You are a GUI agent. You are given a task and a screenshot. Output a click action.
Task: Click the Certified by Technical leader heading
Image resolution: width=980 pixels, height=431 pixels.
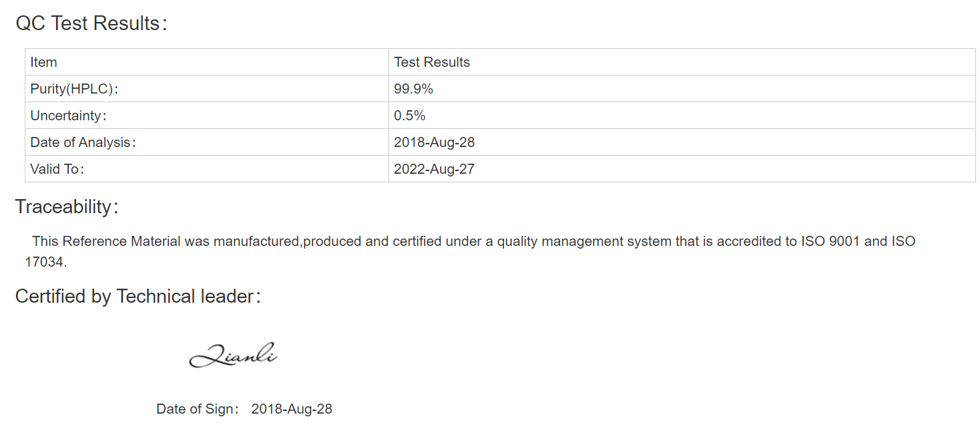coord(138,296)
